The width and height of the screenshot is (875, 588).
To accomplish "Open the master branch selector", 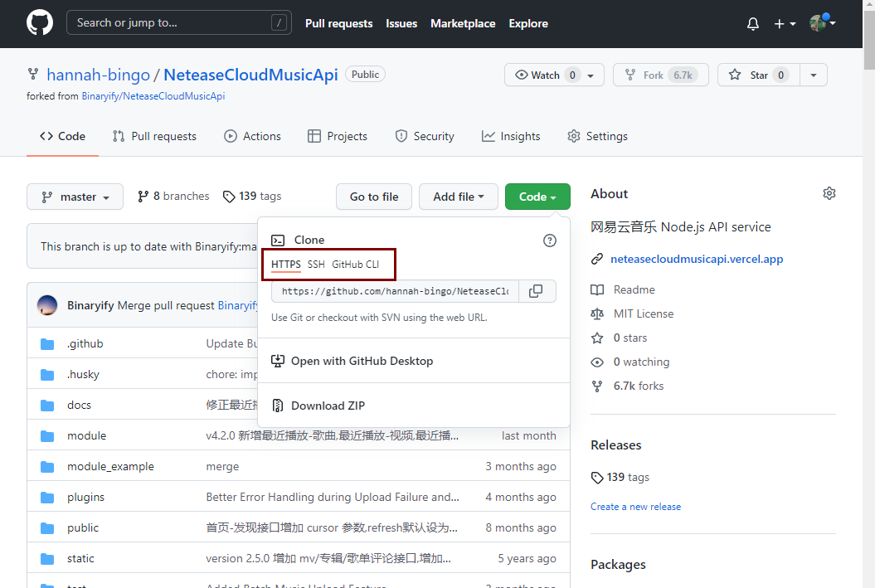I will pos(75,197).
